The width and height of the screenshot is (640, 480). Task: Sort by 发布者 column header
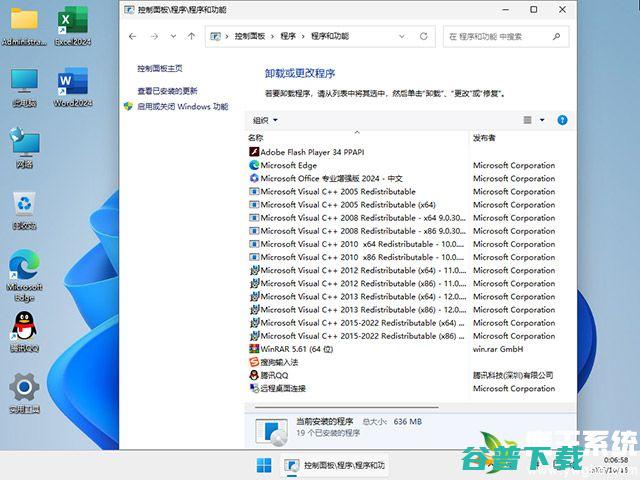(484, 138)
